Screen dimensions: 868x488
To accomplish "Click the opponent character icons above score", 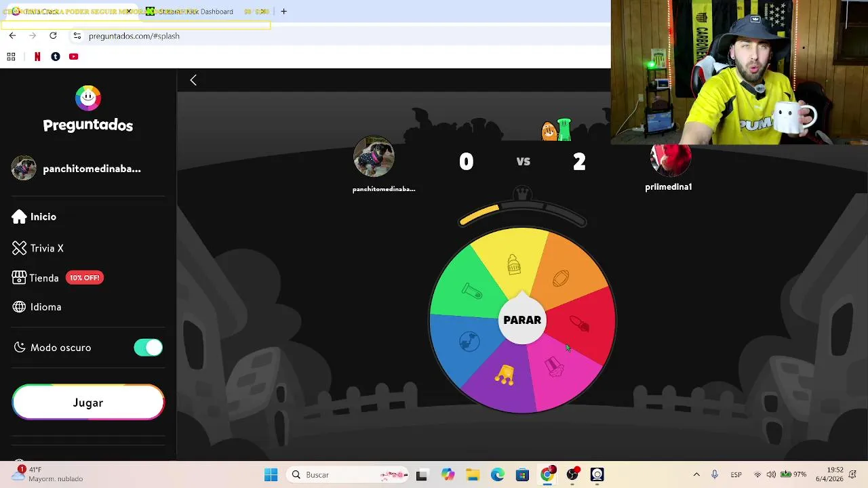I will click(557, 129).
